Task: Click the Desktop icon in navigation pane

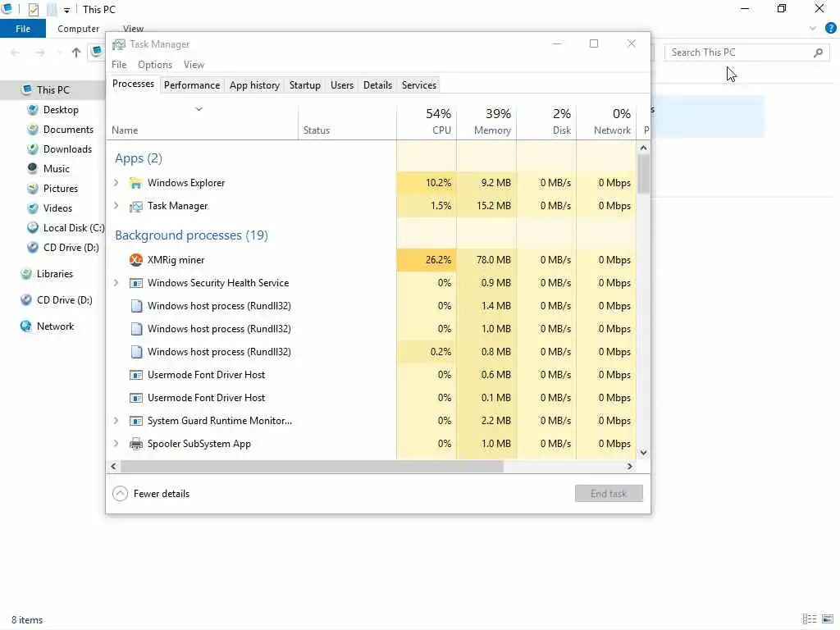Action: click(33, 110)
